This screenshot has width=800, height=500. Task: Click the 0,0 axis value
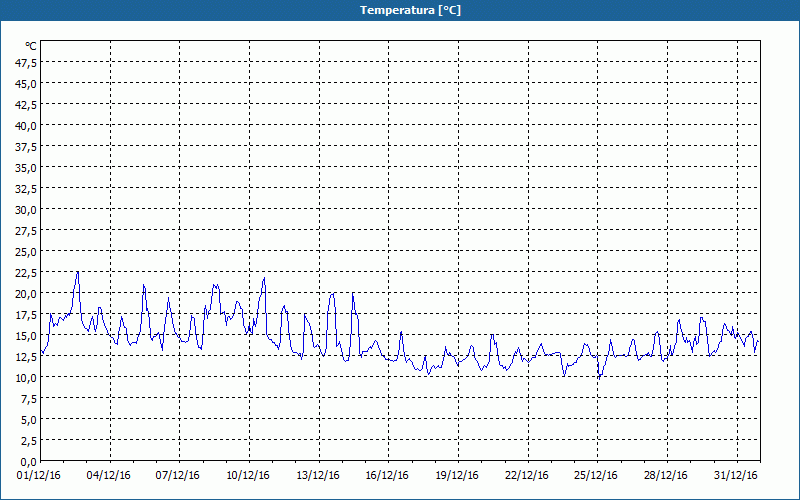(29, 462)
